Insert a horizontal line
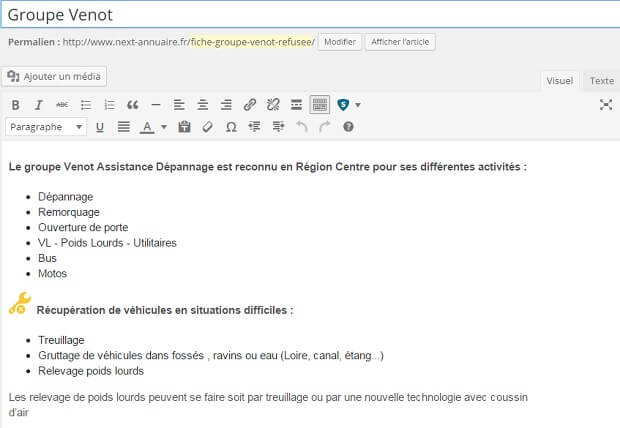The height and width of the screenshot is (428, 620). point(156,105)
